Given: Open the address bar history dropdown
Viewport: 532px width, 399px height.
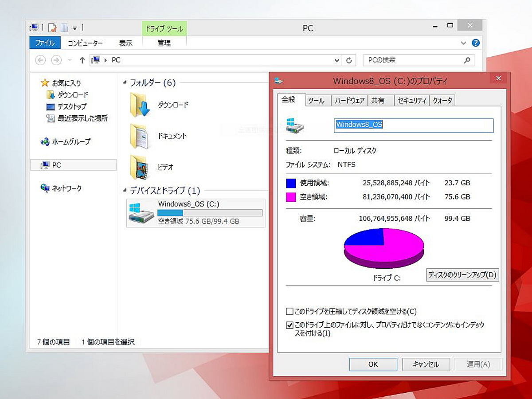Looking at the screenshot, I should 337,60.
